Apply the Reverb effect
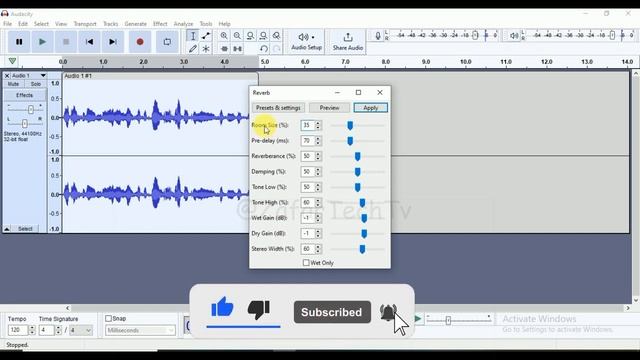Viewport: 640px width, 360px height. 371,108
